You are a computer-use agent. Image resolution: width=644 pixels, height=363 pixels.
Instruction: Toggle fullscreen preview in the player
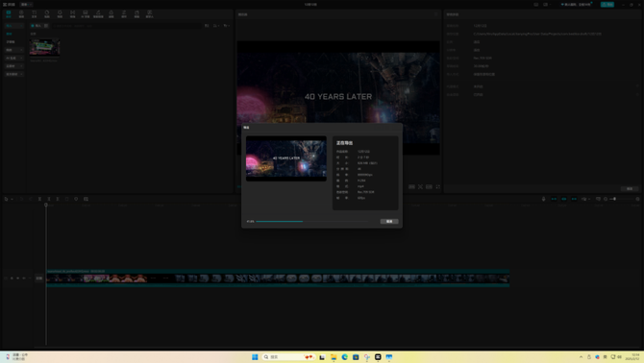437,186
